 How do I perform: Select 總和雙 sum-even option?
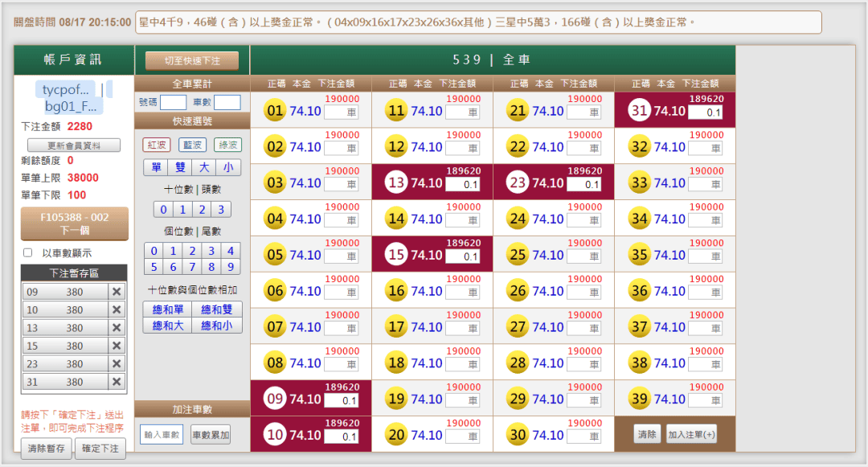pyautogui.click(x=216, y=309)
